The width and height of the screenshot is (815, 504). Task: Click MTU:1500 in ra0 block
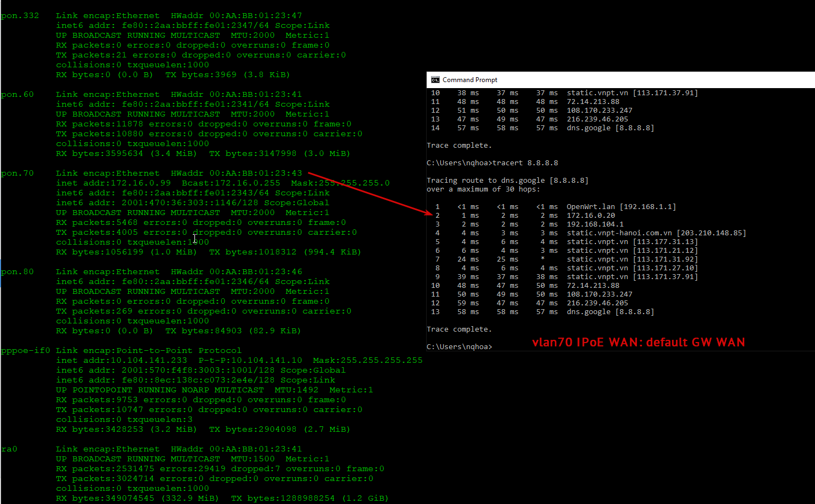coord(253,459)
